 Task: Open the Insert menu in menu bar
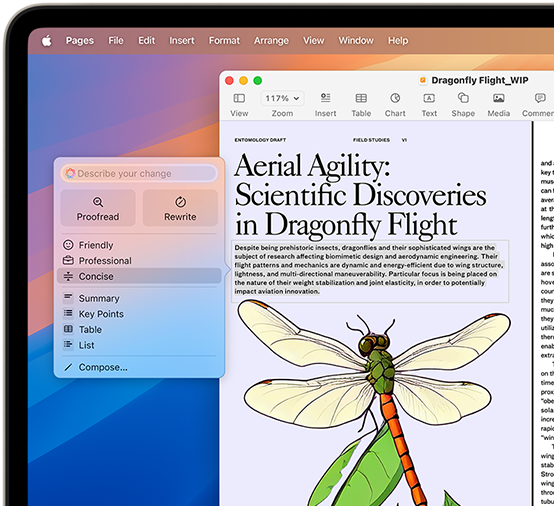pos(182,41)
